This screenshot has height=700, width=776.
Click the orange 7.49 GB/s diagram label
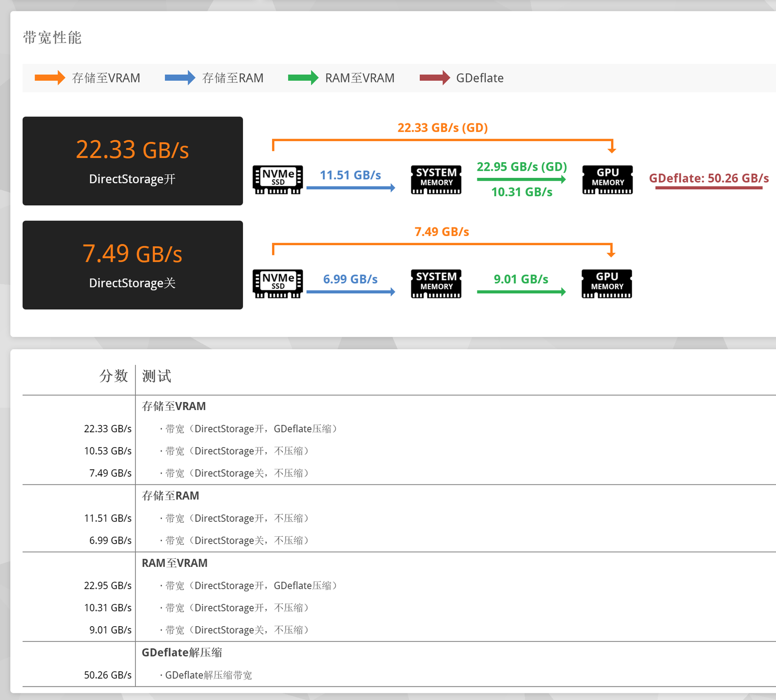442,232
